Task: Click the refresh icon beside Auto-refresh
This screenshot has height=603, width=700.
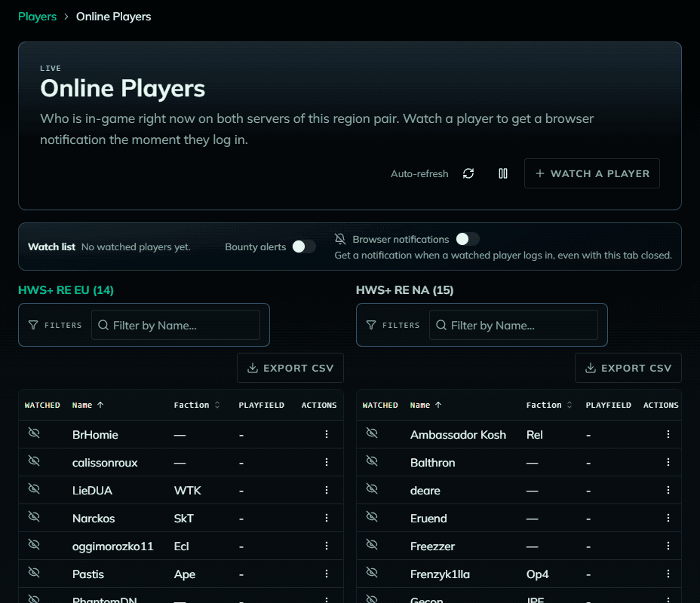Action: 468,173
